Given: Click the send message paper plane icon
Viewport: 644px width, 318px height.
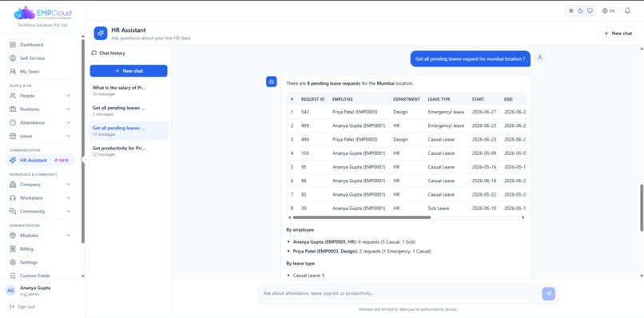Looking at the screenshot, I should [x=548, y=294].
